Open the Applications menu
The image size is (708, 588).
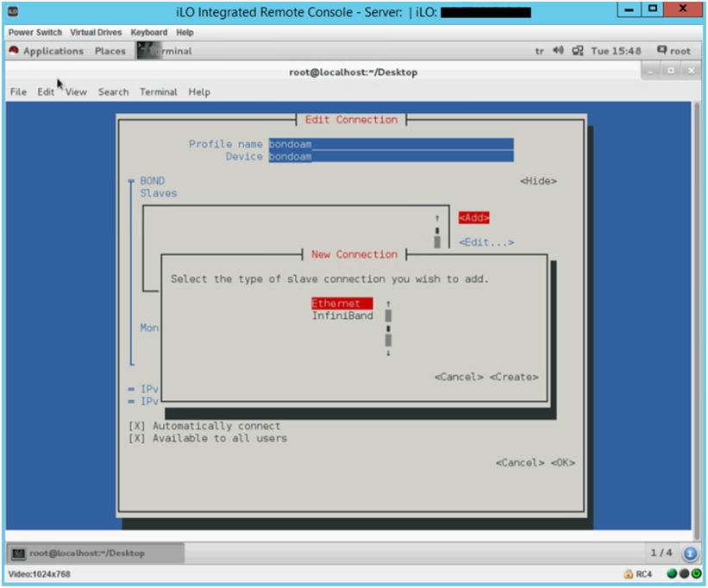coord(52,51)
